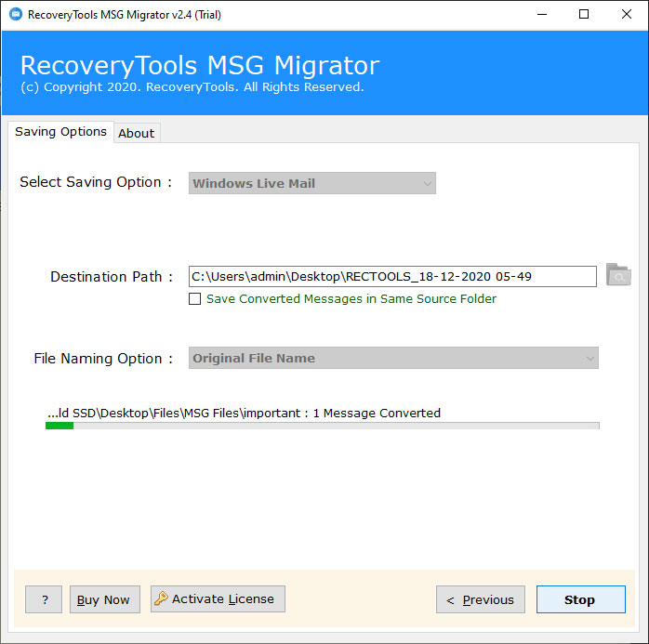Close the MSG Migrator window

pos(627,15)
